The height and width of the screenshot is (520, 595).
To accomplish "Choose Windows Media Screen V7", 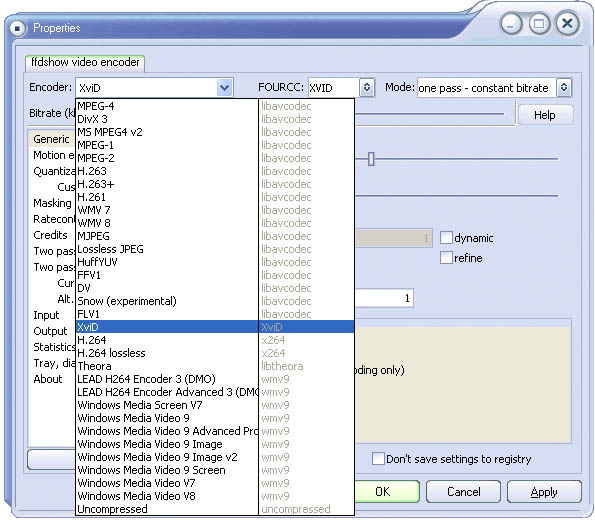I will tap(215, 405).
